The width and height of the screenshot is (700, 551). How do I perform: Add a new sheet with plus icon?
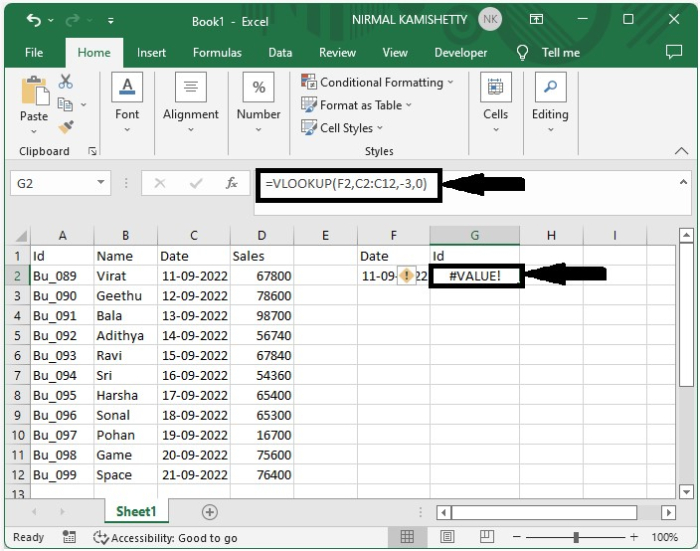pos(209,512)
